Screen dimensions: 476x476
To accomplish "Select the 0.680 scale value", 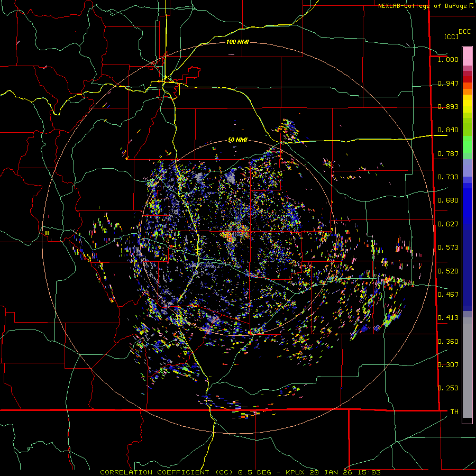I will tap(448, 200).
